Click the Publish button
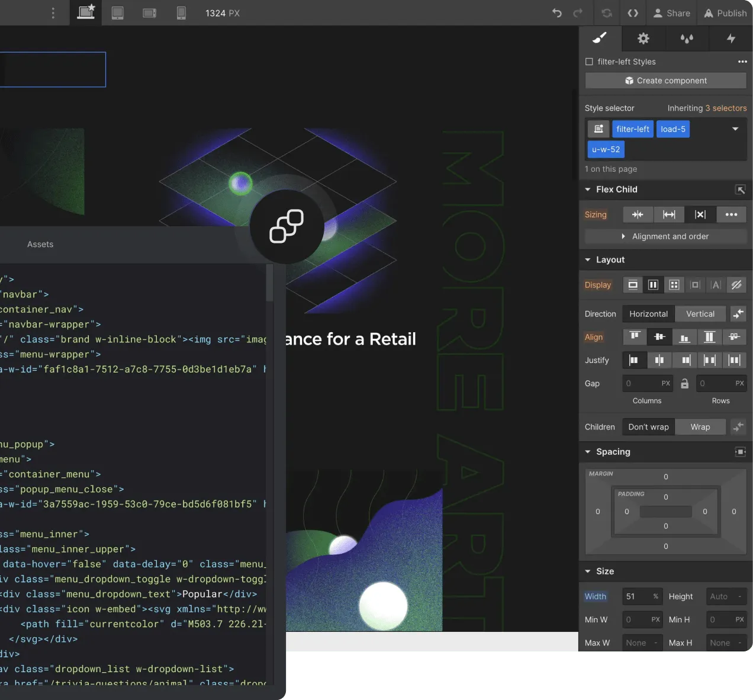 pyautogui.click(x=725, y=13)
